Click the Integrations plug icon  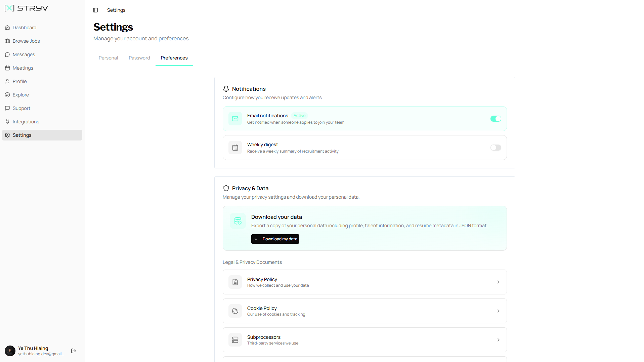click(7, 122)
